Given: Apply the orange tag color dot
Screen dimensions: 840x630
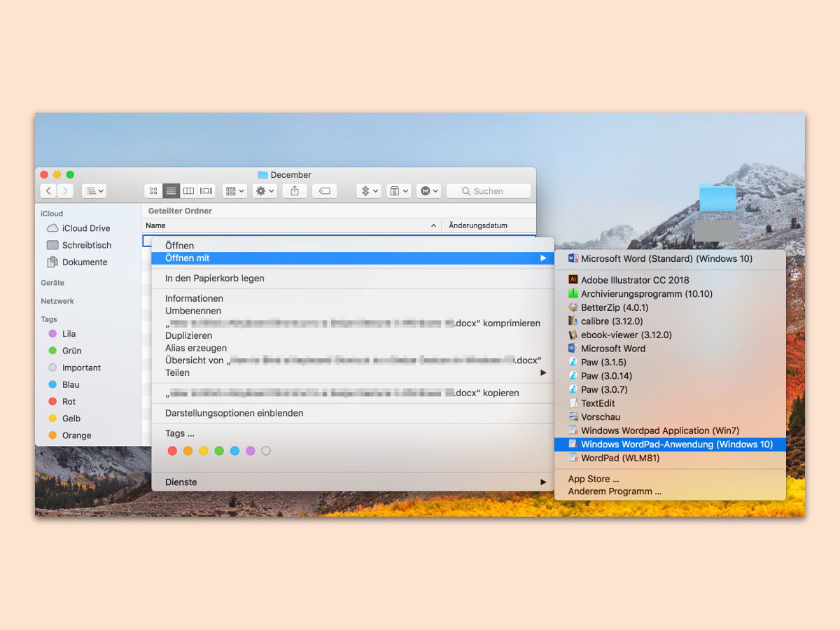Looking at the screenshot, I should click(188, 451).
